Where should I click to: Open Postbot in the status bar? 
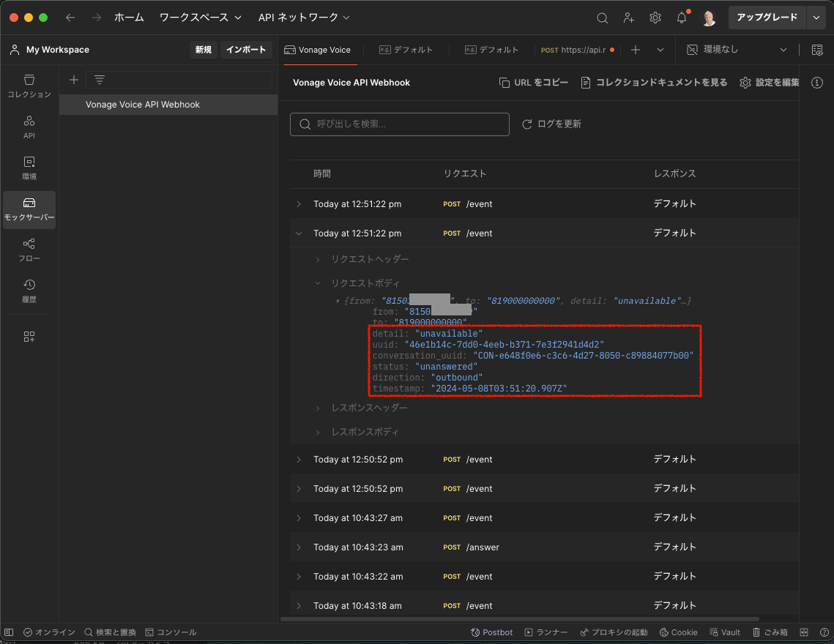(492, 632)
